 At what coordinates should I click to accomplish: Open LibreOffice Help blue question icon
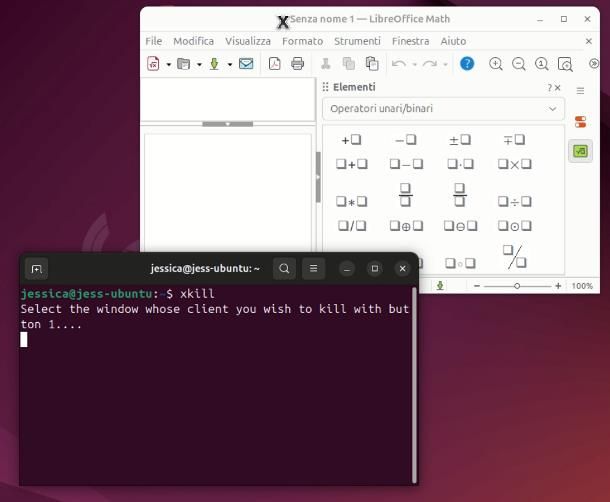tap(467, 63)
